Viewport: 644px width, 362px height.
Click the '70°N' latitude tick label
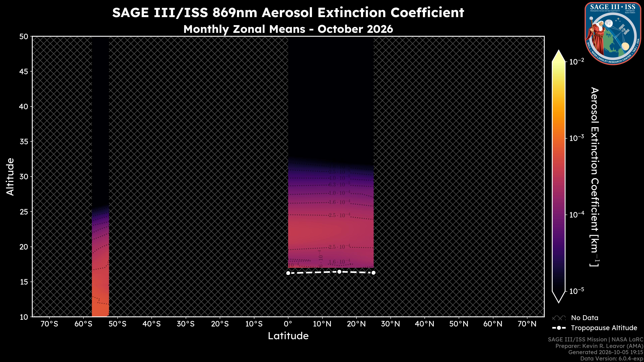527,324
